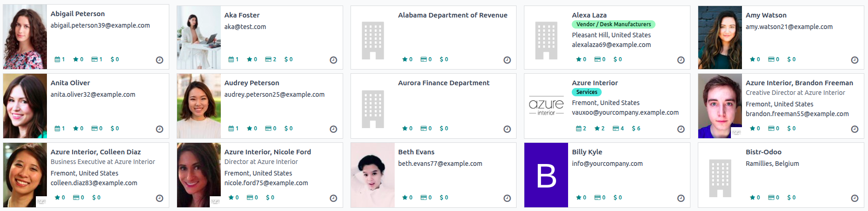868x211 pixels.
Task: Click the Vendor / Desk Manufacturers tag
Action: [x=613, y=24]
